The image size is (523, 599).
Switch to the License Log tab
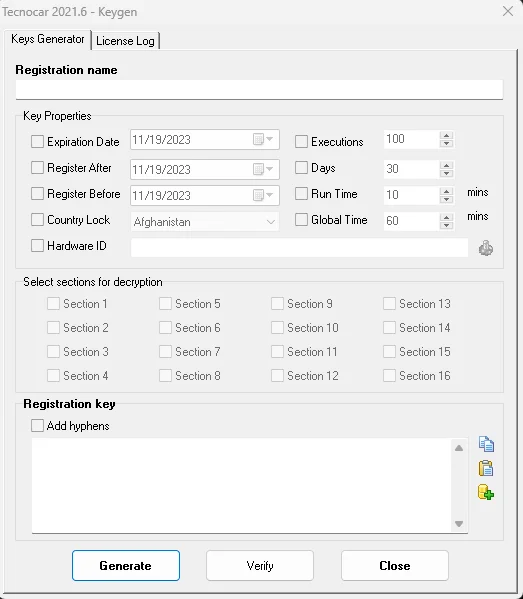click(125, 41)
